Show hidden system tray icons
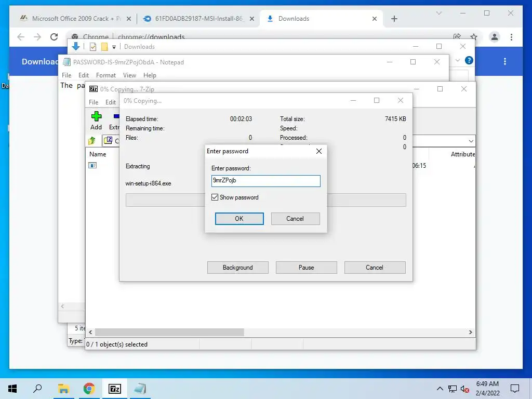 pos(440,389)
